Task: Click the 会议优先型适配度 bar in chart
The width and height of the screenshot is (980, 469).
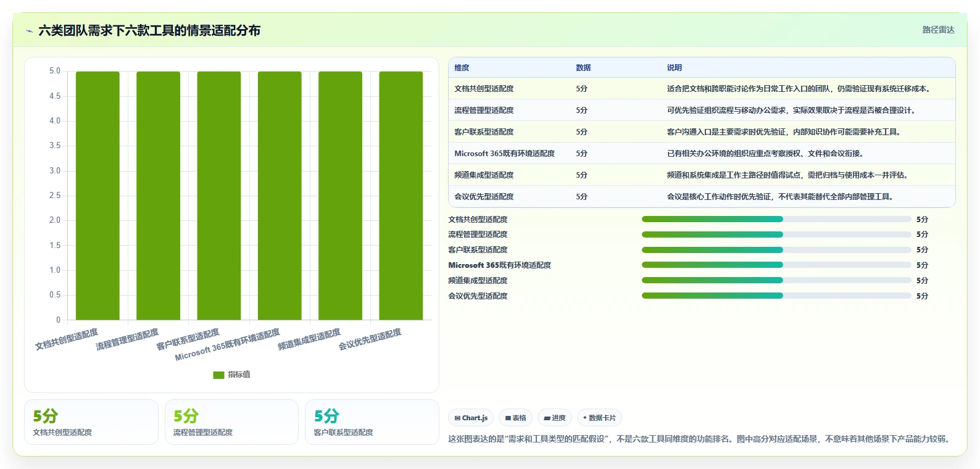Action: 401,196
